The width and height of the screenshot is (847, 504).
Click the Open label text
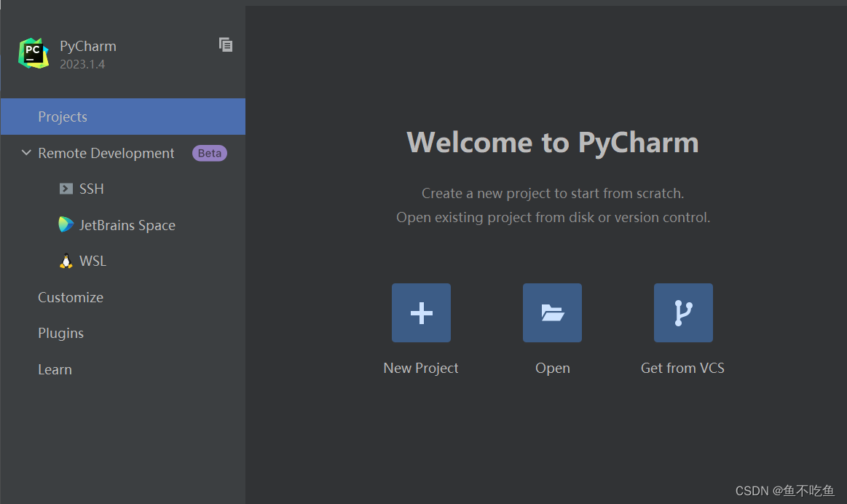[x=553, y=369]
